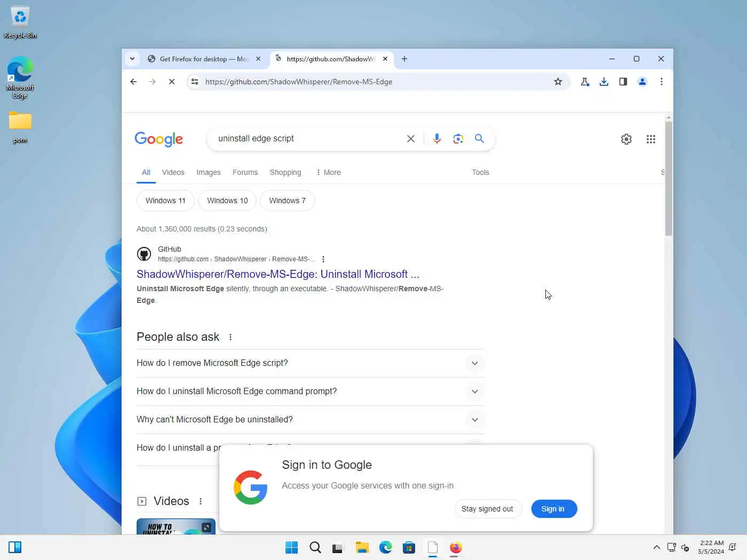Viewport: 747px width, 560px height.
Task: Switch to Forums search tab
Action: click(245, 172)
